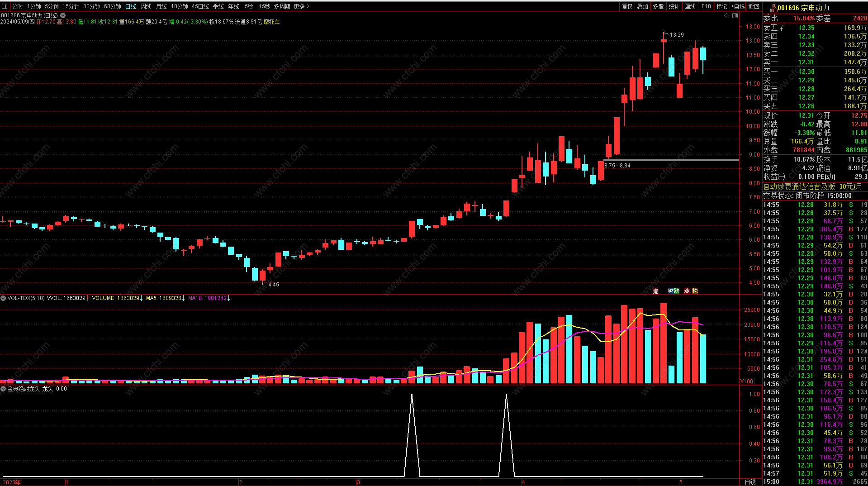Click the 卖一 price 12.31 row
Viewport: 868px width, 486px height.
pyautogui.click(x=815, y=62)
